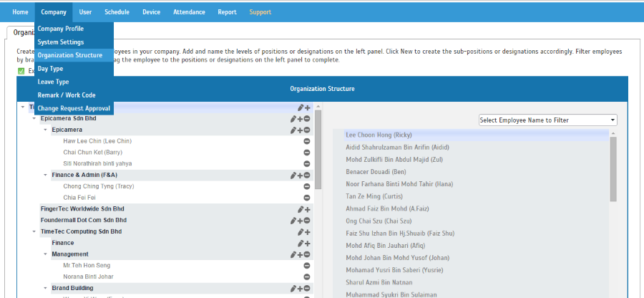Edit the Management position name
The image size is (644, 298).
tap(293, 254)
